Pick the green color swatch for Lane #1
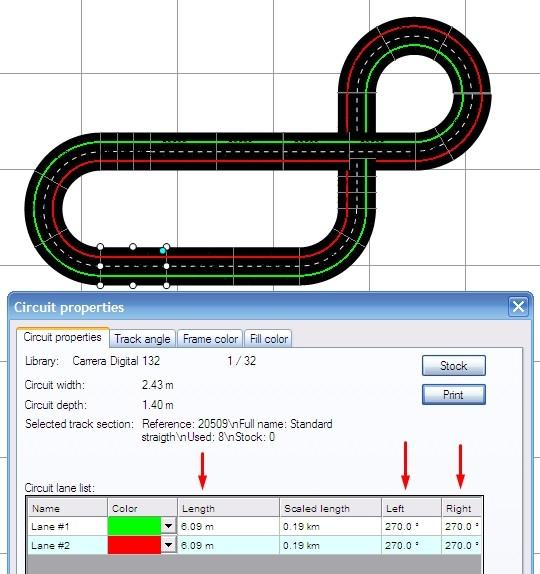This screenshot has height=574, width=540. (x=134, y=526)
